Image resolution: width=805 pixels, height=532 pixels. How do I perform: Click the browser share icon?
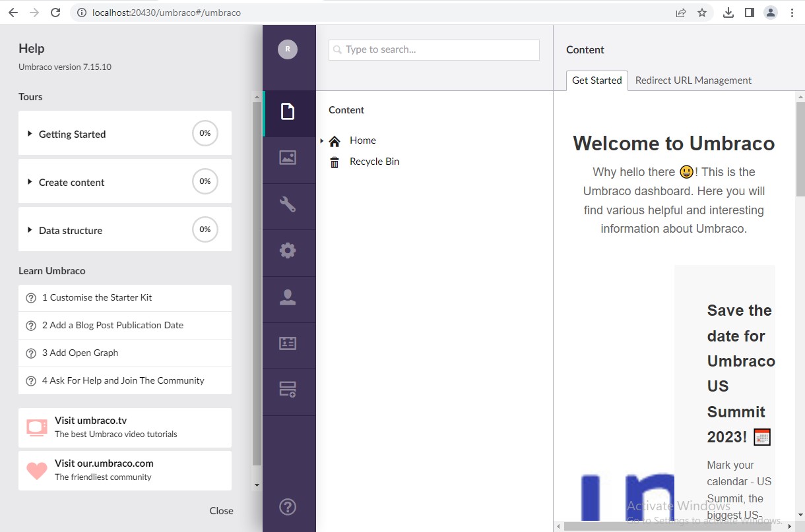[681, 13]
